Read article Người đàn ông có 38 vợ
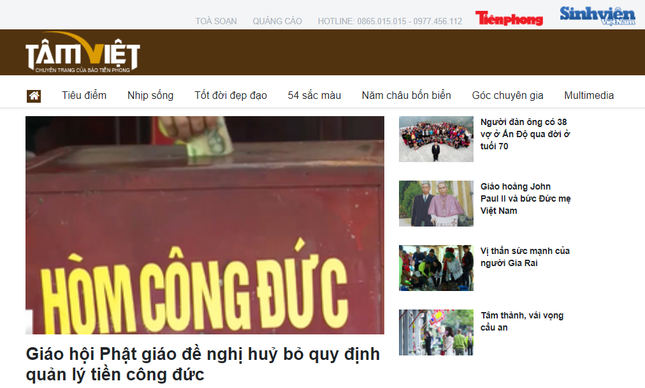 click(x=525, y=134)
